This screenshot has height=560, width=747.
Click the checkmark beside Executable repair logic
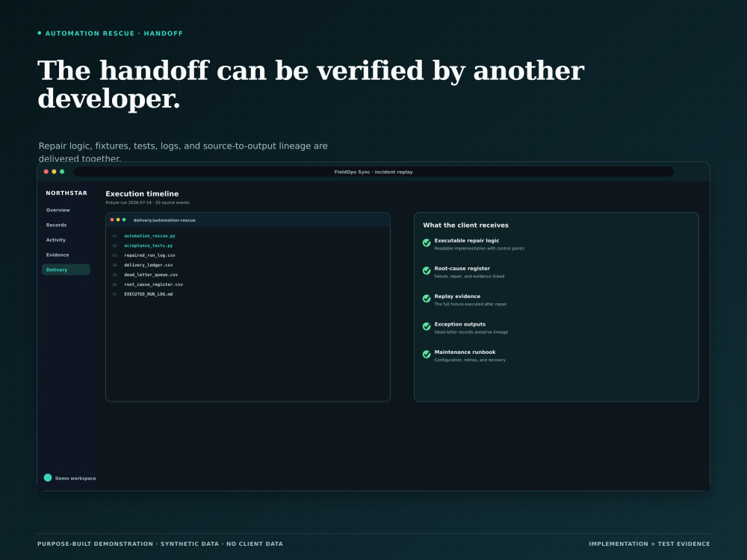427,243
